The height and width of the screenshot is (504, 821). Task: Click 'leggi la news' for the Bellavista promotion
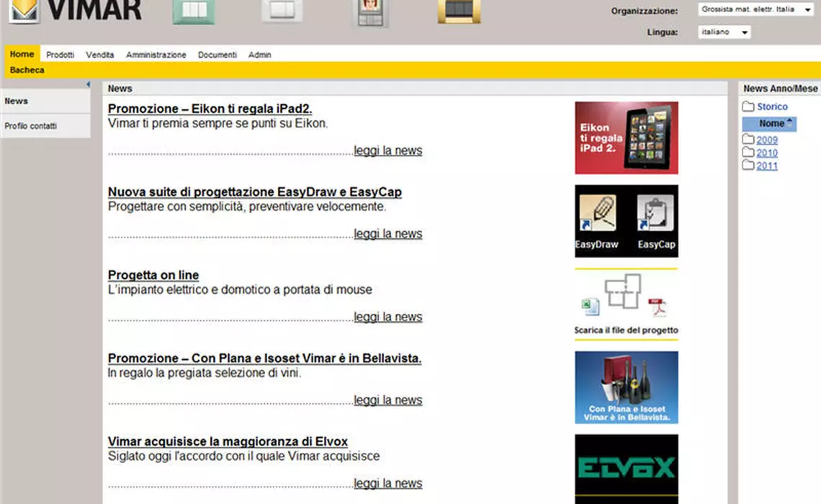click(388, 400)
